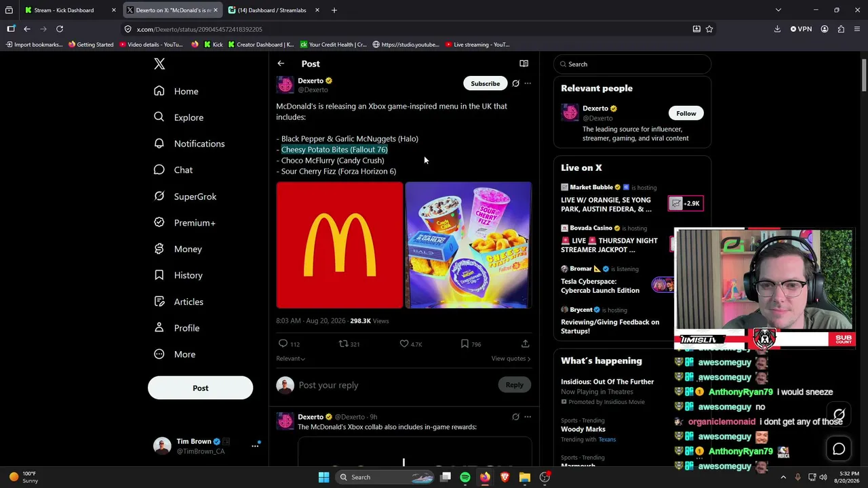Viewport: 868px width, 488px height.
Task: Open Notifications in X sidebar
Action: [x=189, y=144]
